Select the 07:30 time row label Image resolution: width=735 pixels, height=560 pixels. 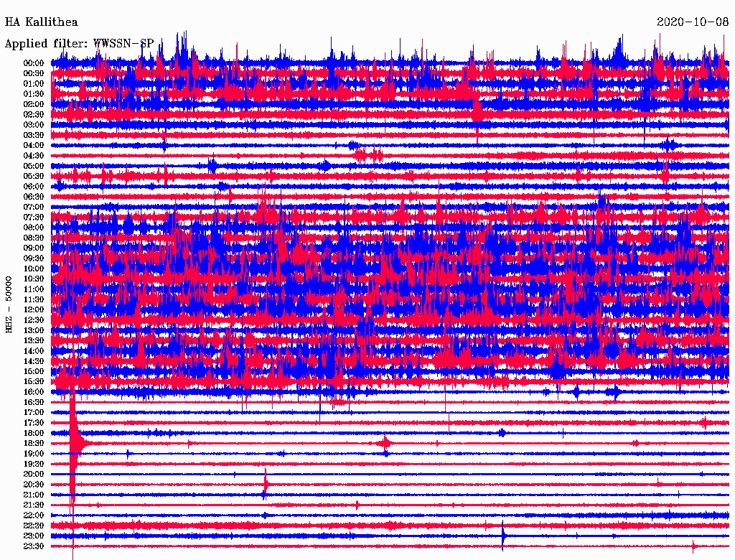pos(34,217)
